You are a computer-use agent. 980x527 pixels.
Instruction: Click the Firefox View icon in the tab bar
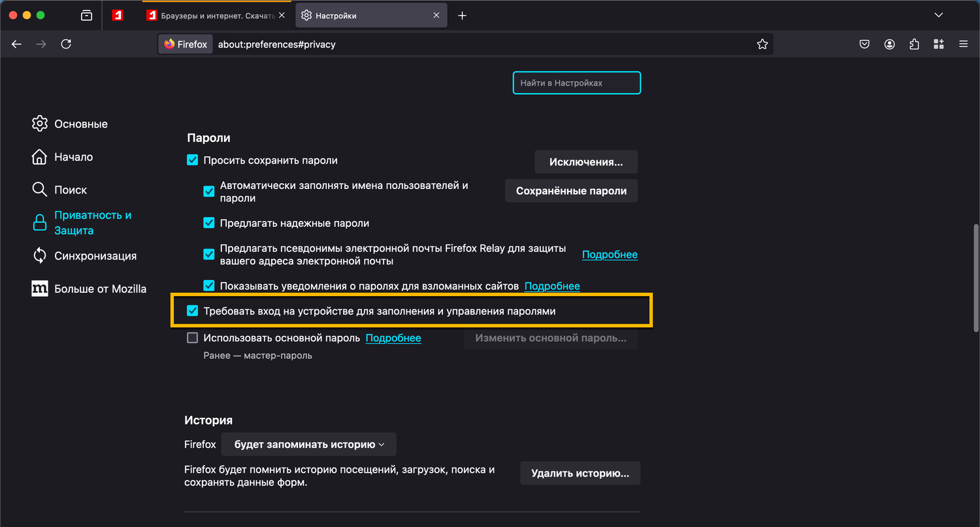coord(86,16)
